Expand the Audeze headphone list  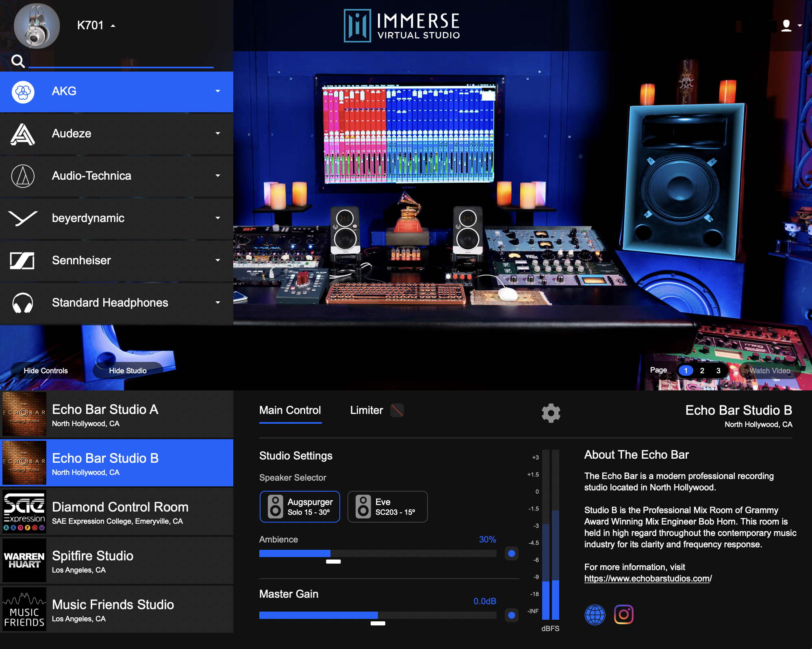(x=218, y=134)
